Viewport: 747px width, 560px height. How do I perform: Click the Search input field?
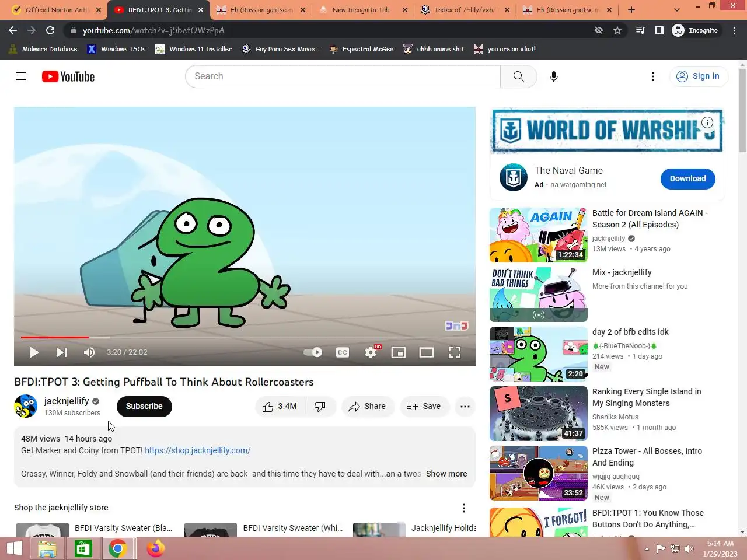click(343, 76)
